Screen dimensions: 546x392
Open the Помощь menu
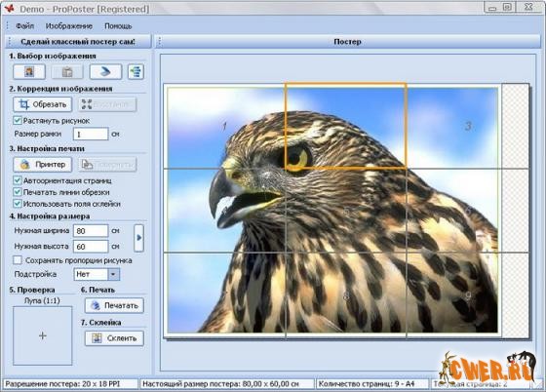click(x=118, y=26)
